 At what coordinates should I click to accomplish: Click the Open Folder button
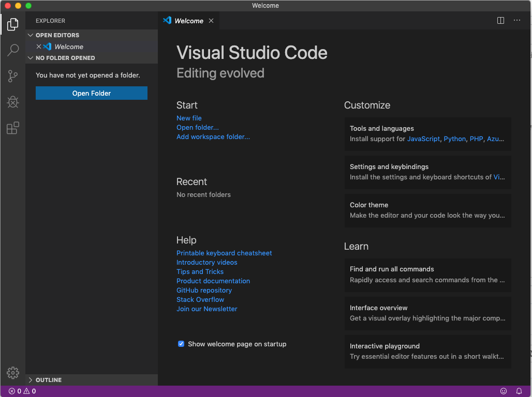(92, 93)
